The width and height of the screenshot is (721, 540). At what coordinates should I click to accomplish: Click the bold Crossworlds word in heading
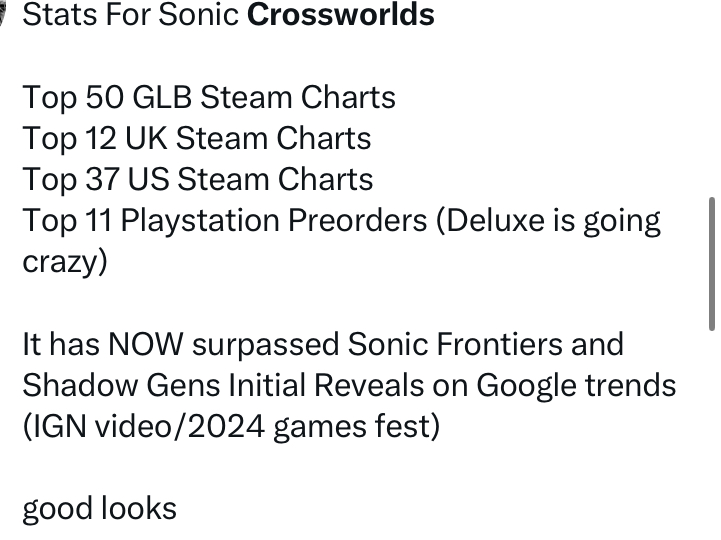(x=341, y=14)
